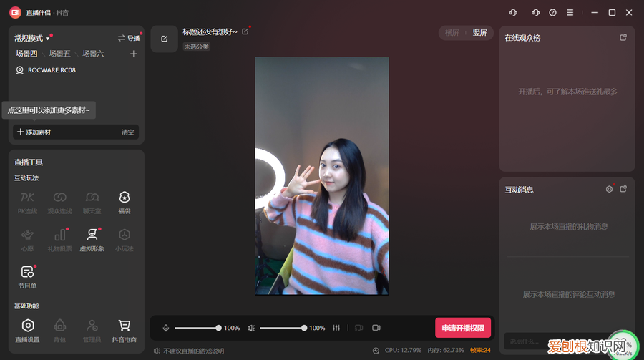
Task: Click the 标题还没有想好~ title text
Action: pyautogui.click(x=210, y=31)
